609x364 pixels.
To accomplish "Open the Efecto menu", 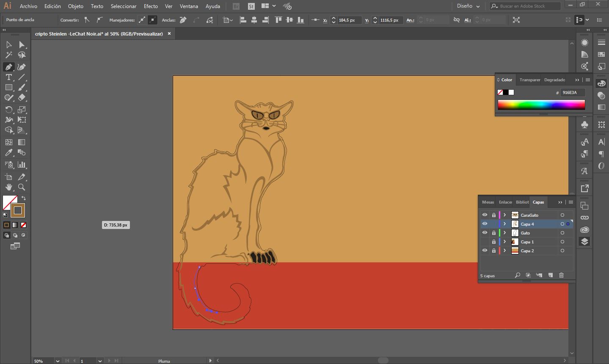I will [151, 6].
